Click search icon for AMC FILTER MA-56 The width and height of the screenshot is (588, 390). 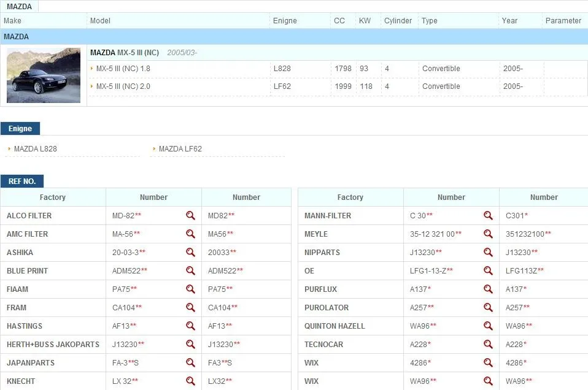tap(190, 234)
